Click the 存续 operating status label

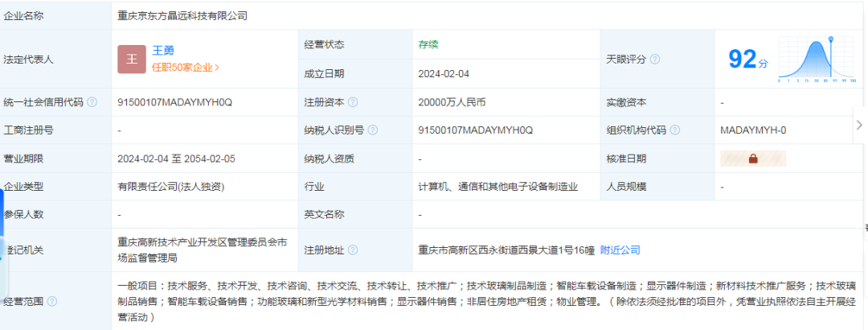pos(428,44)
